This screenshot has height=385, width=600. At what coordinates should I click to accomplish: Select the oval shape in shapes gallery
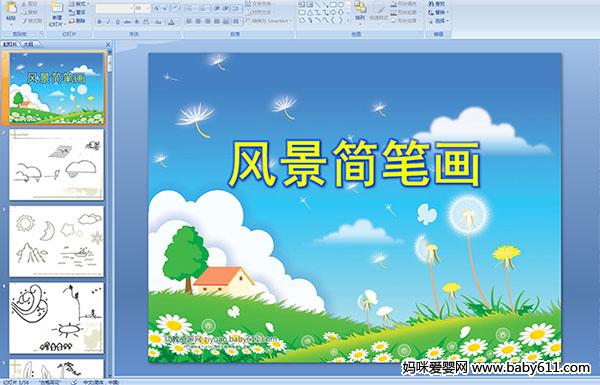341,4
